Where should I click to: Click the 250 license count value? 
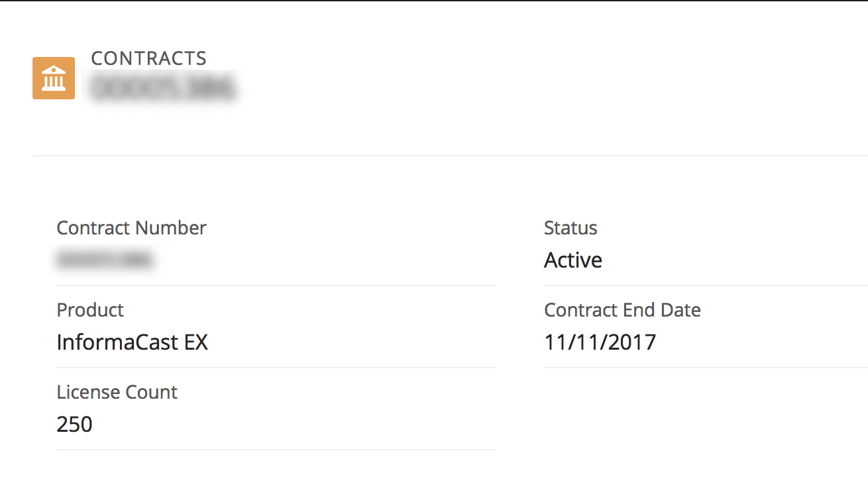(x=74, y=424)
